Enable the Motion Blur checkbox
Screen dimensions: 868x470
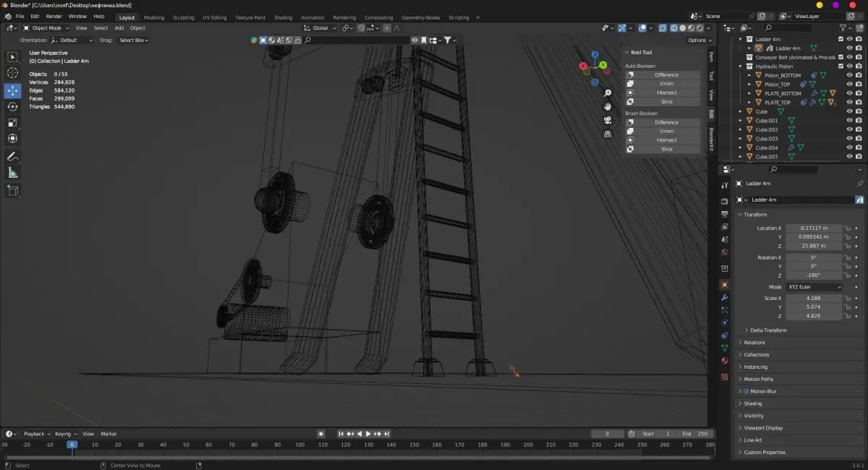coord(746,391)
